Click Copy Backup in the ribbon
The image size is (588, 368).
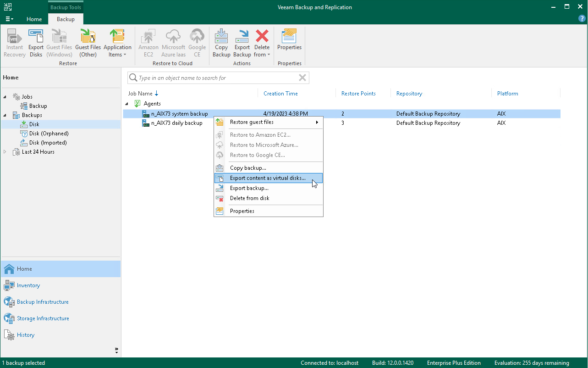[221, 43]
